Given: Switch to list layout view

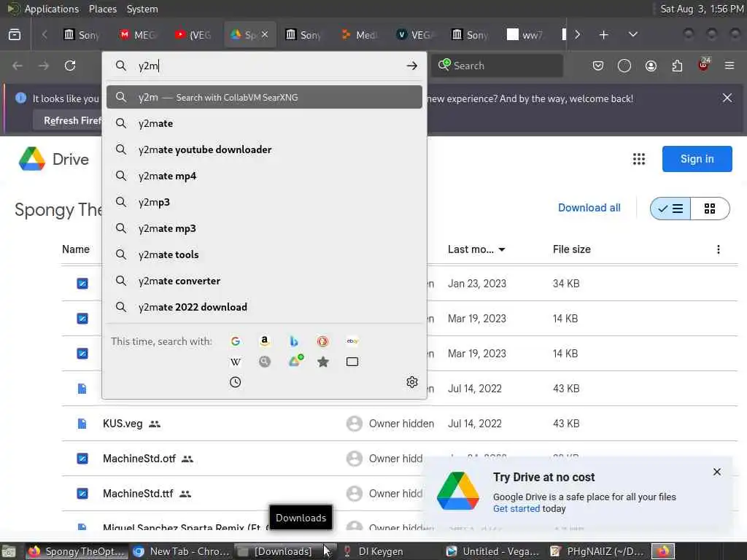Looking at the screenshot, I should (x=670, y=209).
